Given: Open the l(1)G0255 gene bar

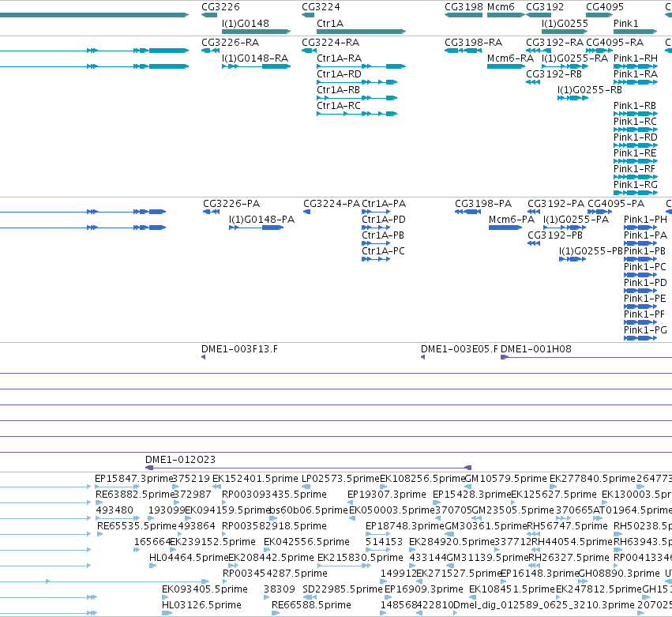Looking at the screenshot, I should tap(565, 32).
